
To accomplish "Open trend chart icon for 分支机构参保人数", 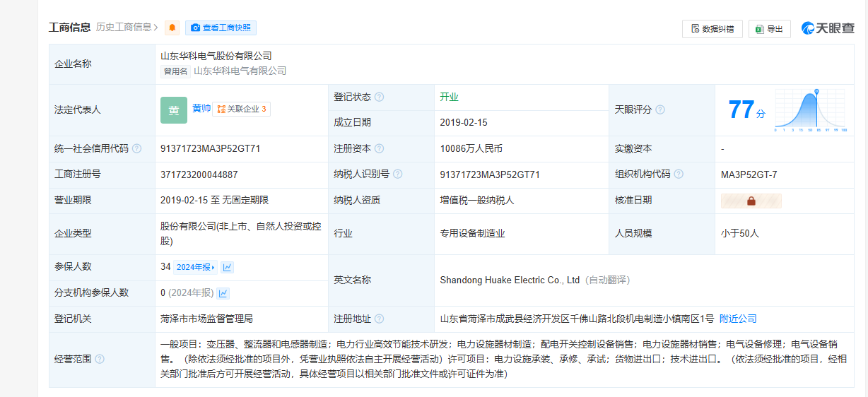I will (x=223, y=293).
